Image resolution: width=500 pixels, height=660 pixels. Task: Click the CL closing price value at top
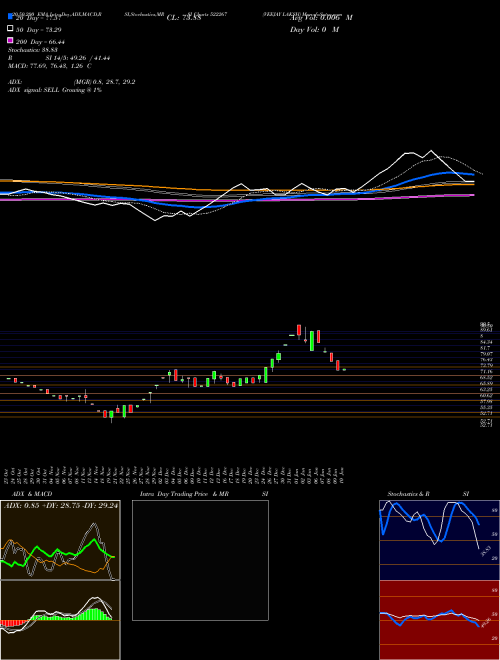pyautogui.click(x=184, y=18)
